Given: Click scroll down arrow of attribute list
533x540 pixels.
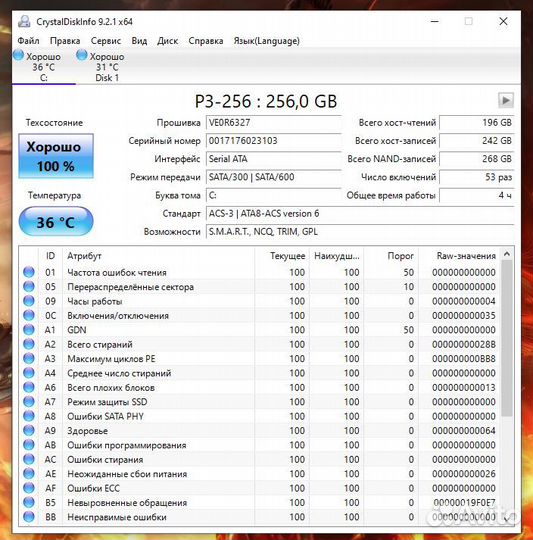Looking at the screenshot, I should (506, 518).
